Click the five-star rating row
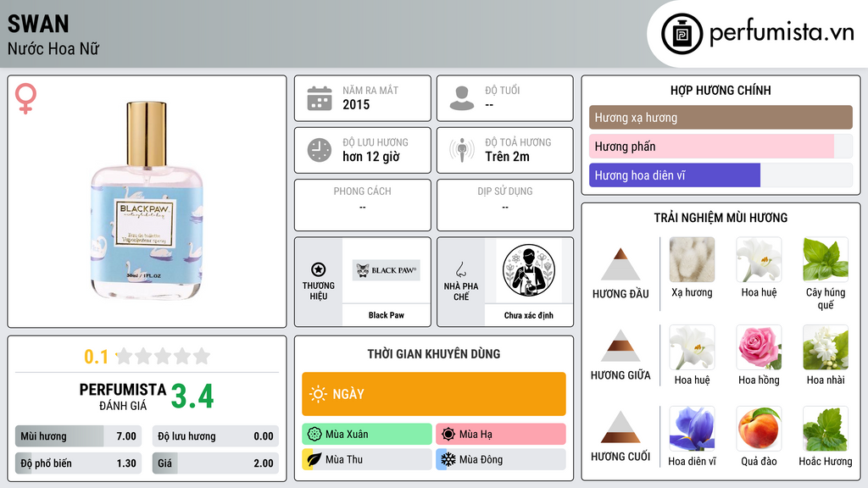The image size is (868, 488). pyautogui.click(x=163, y=356)
